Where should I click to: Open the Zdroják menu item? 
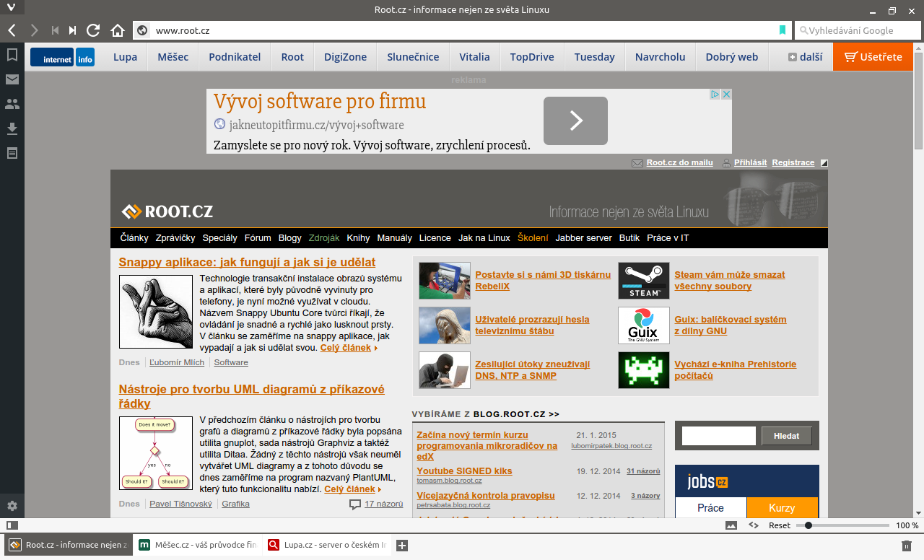324,238
